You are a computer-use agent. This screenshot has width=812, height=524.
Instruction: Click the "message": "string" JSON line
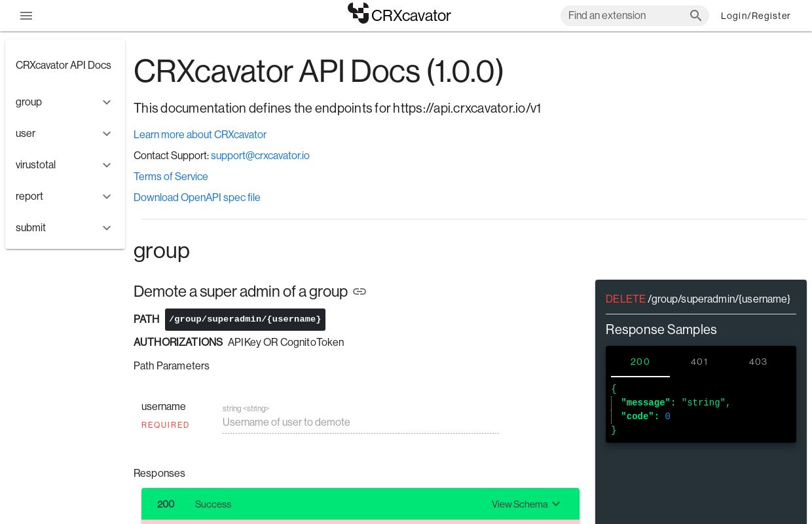(675, 403)
